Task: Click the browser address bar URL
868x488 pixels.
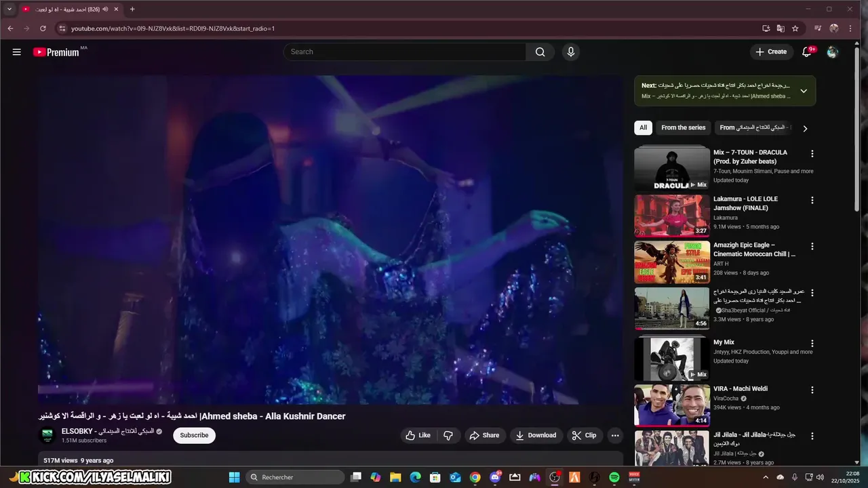Action: tap(173, 28)
